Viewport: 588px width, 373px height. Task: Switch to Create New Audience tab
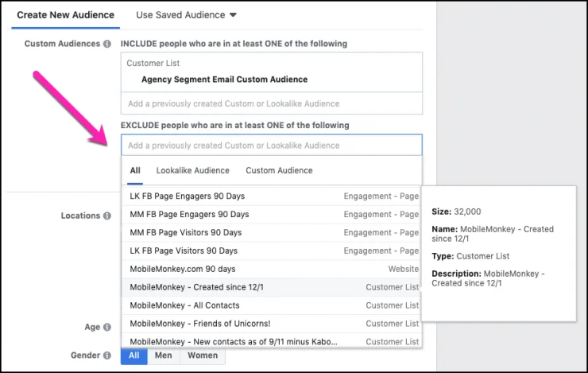click(x=65, y=15)
